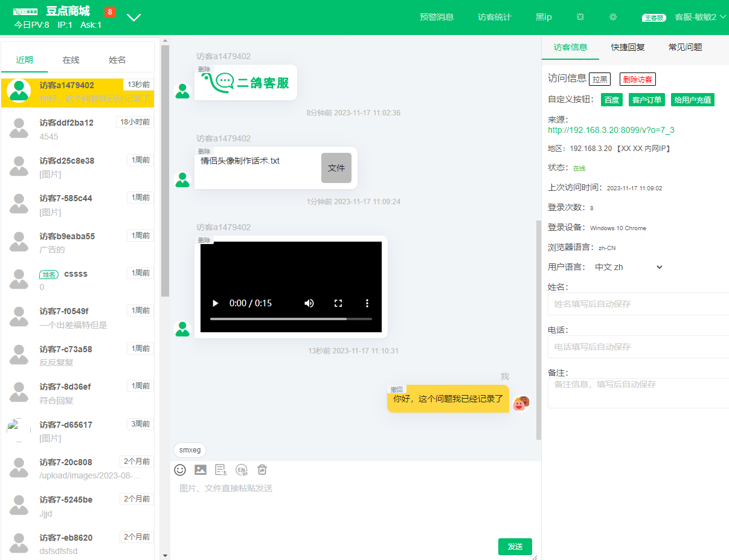Screen dimensions: 729x560
Task: Expand the chevron next to 豆点商城
Action: [x=134, y=18]
